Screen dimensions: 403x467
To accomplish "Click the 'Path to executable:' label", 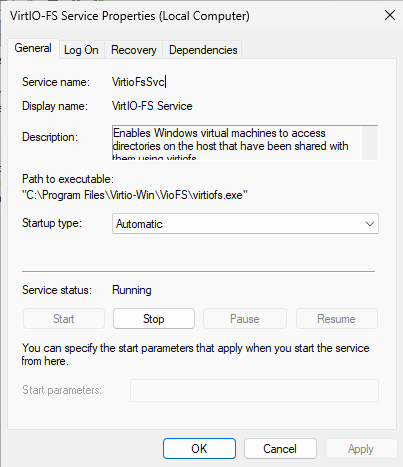I will click(x=68, y=179).
